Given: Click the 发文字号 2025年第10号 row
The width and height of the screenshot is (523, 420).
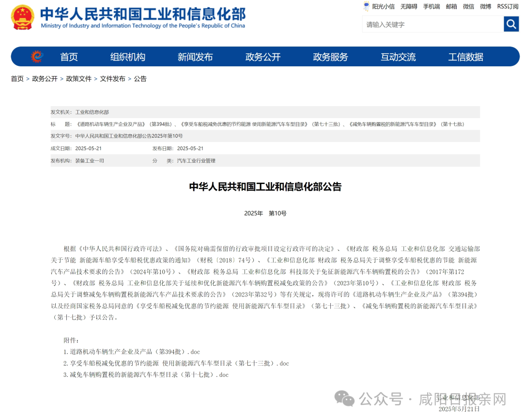Looking at the screenshot, I should tap(265, 136).
